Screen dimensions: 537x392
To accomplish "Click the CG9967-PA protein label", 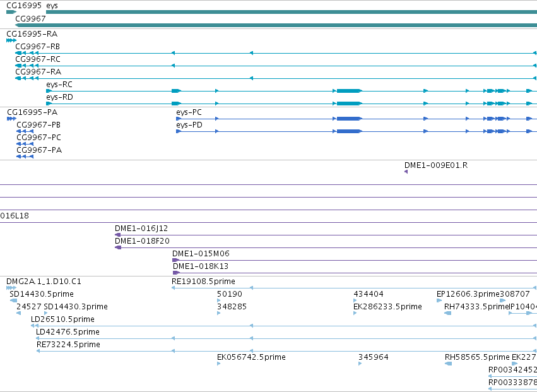I will tap(39, 150).
